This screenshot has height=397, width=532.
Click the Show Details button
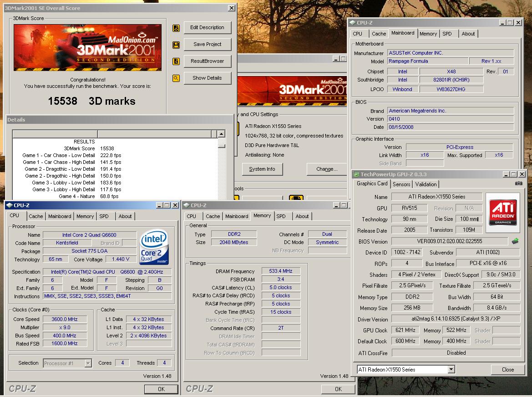208,78
